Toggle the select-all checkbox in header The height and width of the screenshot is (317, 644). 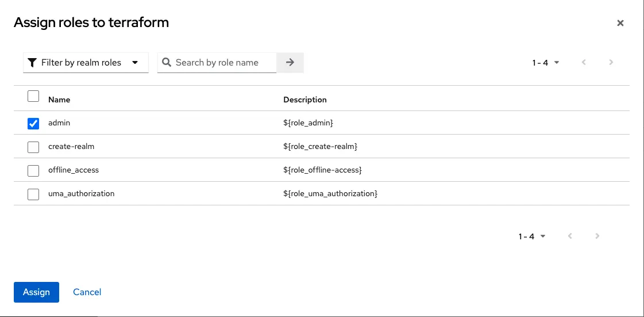(x=33, y=96)
